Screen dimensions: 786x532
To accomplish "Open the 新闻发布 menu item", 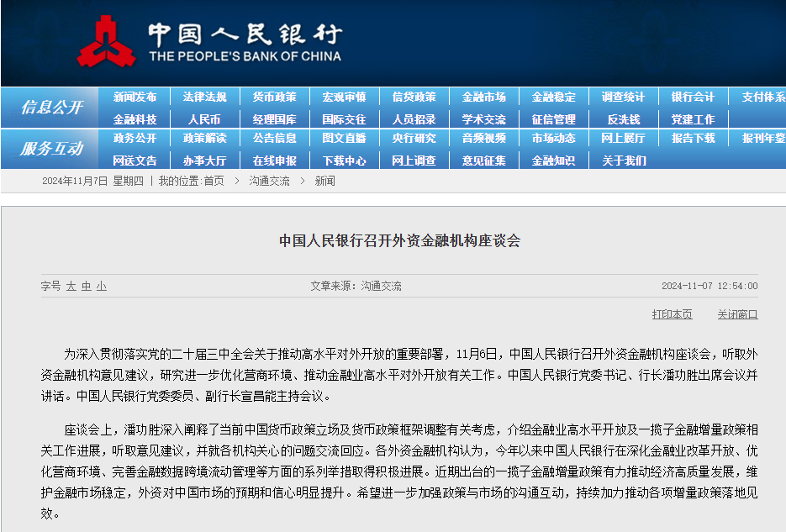I will [x=135, y=97].
